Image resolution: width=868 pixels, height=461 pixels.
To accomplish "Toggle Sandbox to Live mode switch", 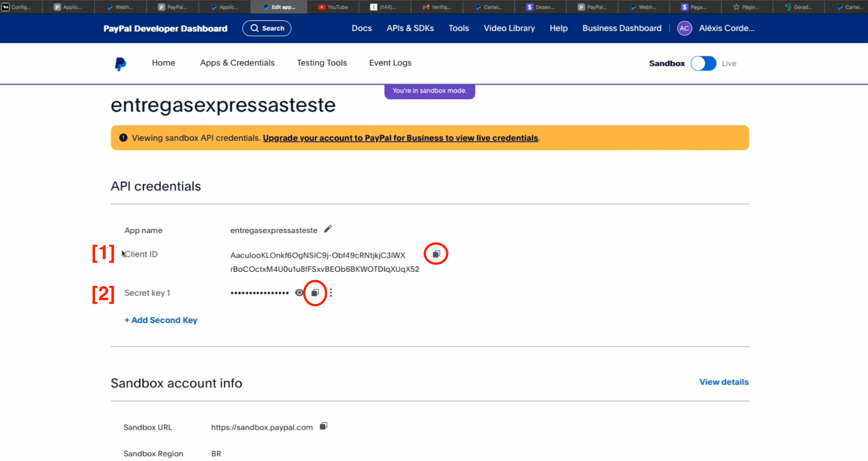I will pyautogui.click(x=703, y=64).
